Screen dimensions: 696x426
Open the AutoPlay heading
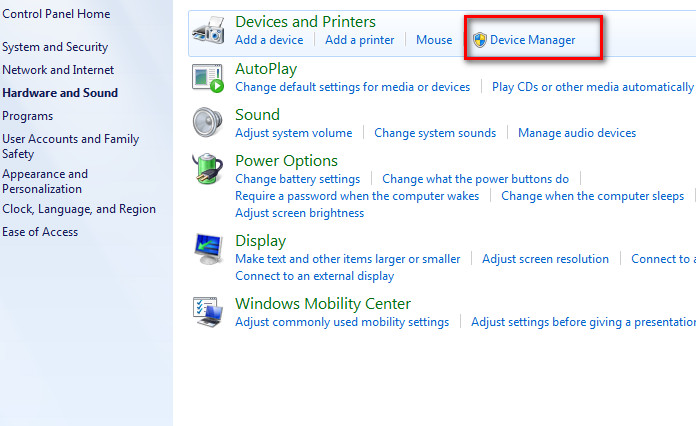tap(266, 69)
